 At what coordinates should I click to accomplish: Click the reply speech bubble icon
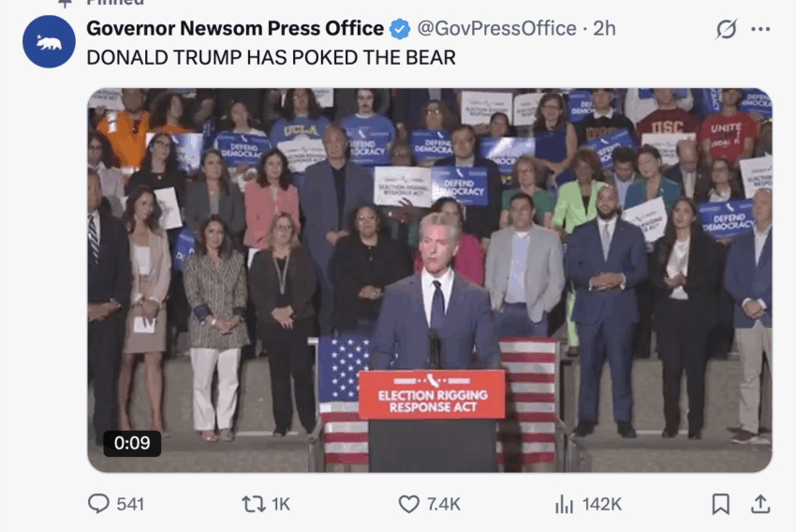98,504
